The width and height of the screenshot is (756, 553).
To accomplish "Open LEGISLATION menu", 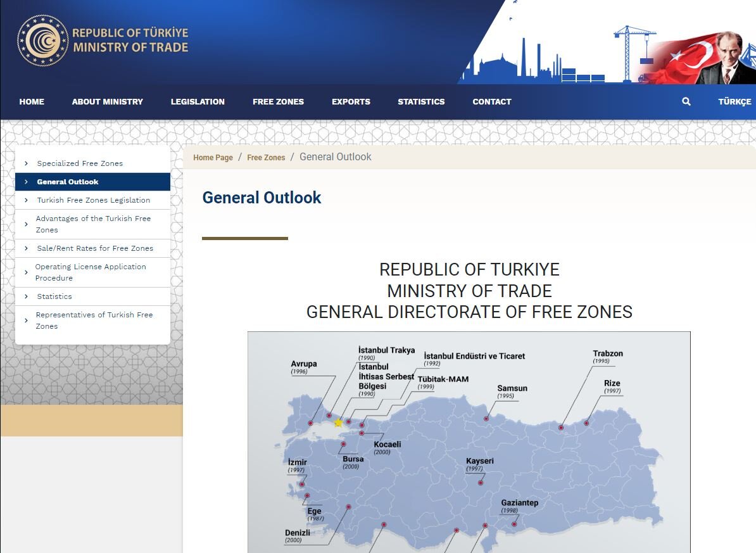I will click(x=198, y=102).
